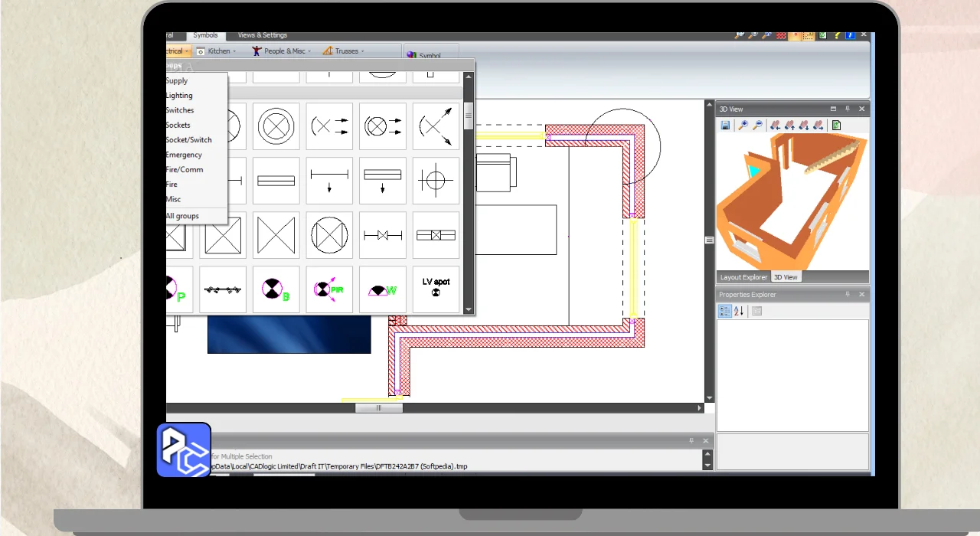Screen dimensions: 980x536
Task: Zoom in on the 3D view
Action: click(x=743, y=126)
